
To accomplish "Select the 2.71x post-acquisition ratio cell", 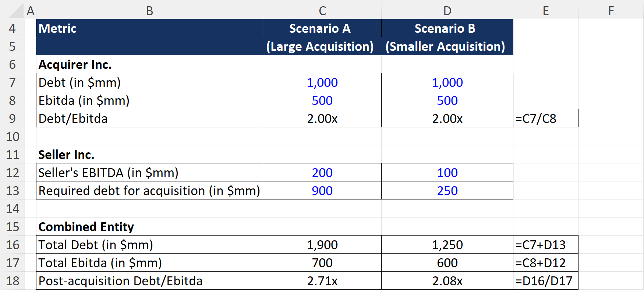I will coord(322,281).
